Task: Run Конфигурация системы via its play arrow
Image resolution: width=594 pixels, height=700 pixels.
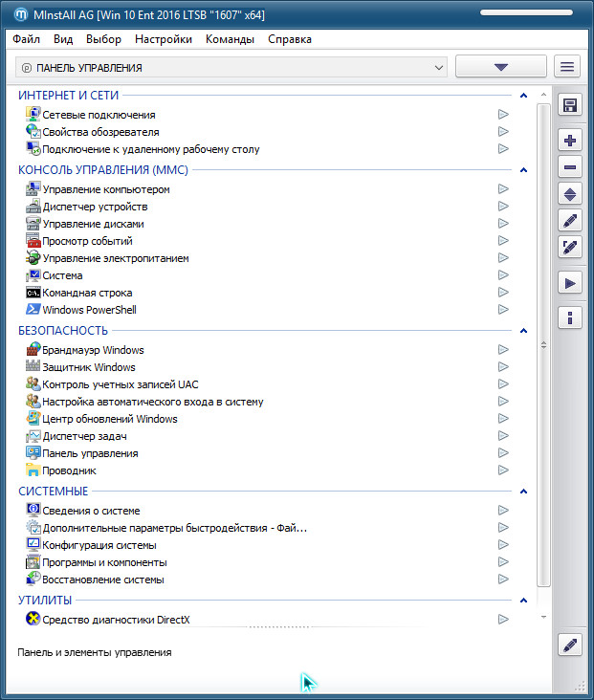Action: coord(503,545)
